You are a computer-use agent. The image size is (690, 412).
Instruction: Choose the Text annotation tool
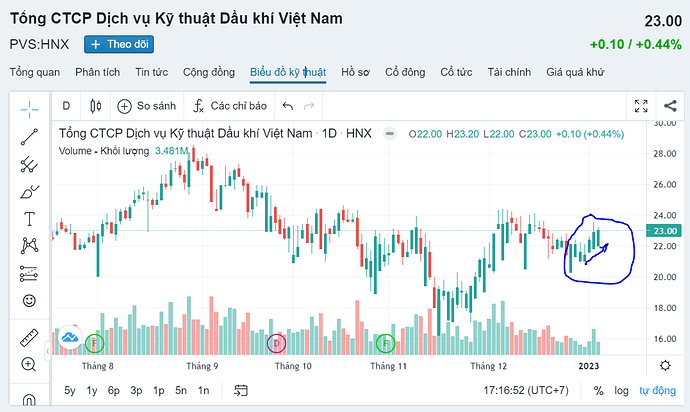pyautogui.click(x=29, y=218)
